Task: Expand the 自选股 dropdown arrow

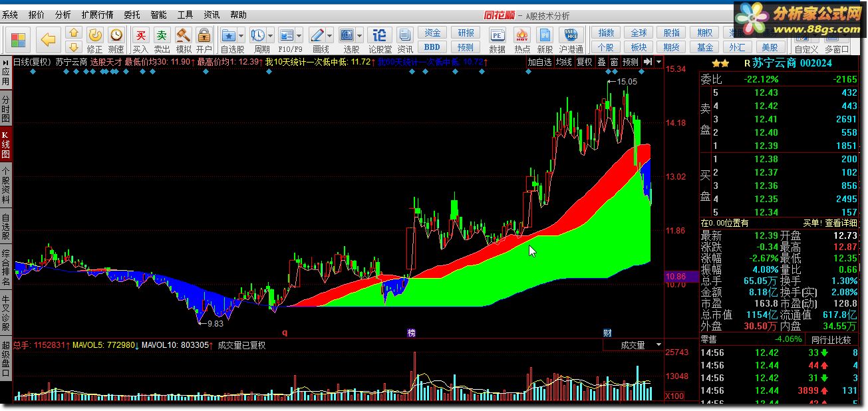Action: [x=241, y=35]
